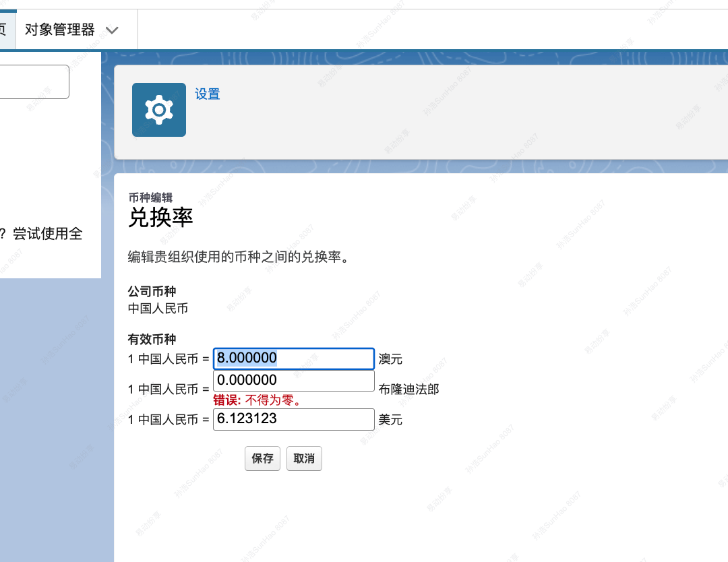Viewport: 728px width, 562px height.
Task: Click the 编辑贵组织使用的币种 description text
Action: (x=238, y=257)
